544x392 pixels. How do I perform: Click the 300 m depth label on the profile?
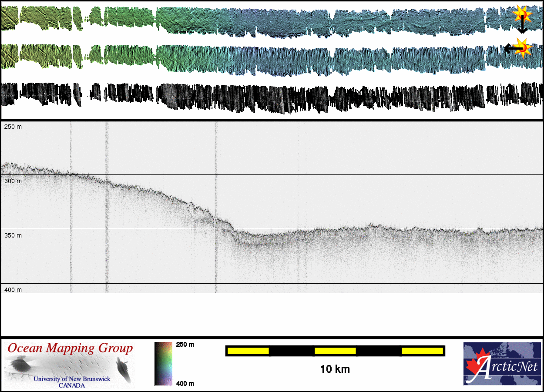(13, 181)
